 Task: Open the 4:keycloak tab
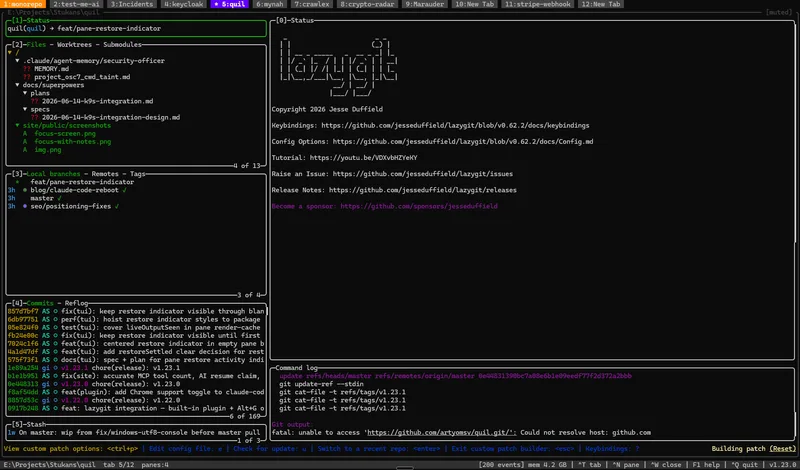(x=184, y=4)
